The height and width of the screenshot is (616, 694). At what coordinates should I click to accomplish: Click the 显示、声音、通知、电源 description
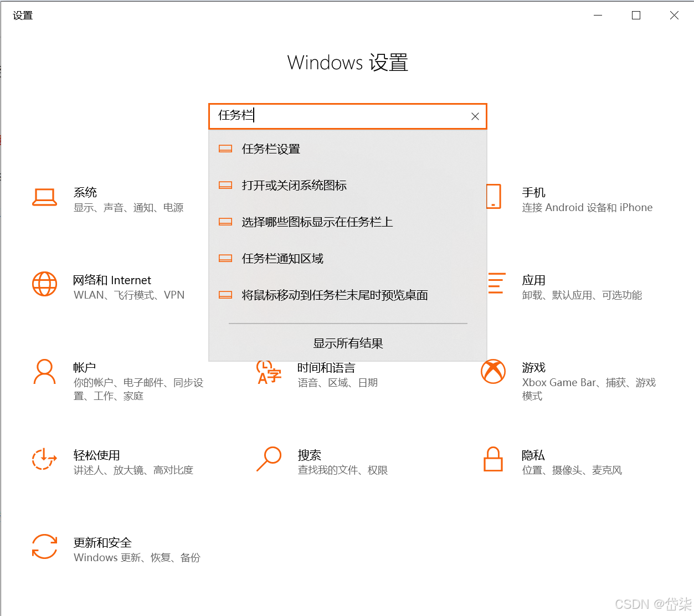click(128, 208)
